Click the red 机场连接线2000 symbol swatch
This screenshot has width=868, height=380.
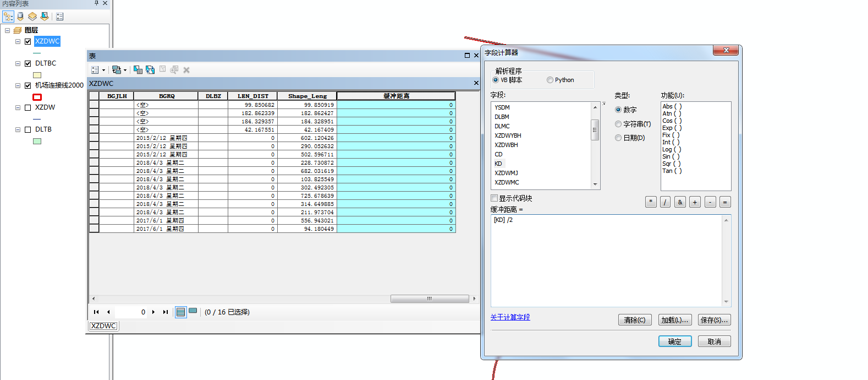(37, 97)
